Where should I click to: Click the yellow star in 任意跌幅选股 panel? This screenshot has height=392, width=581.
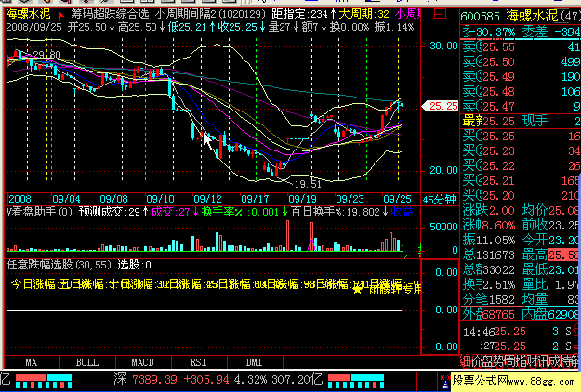click(x=357, y=290)
